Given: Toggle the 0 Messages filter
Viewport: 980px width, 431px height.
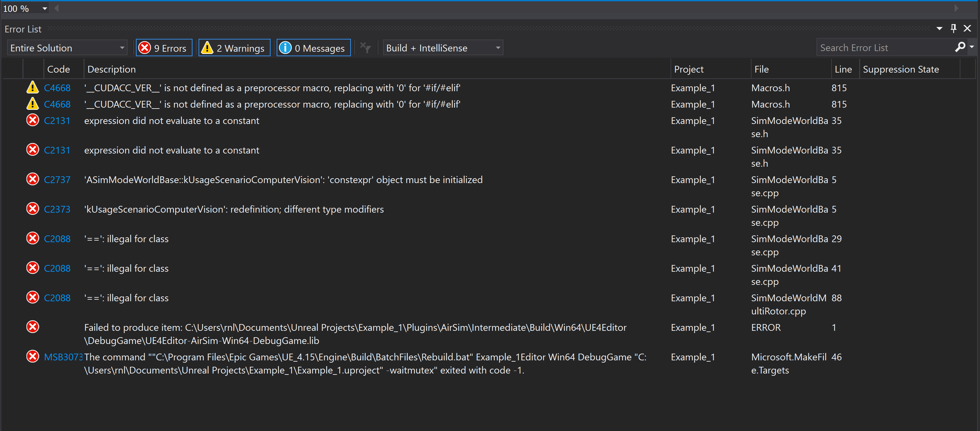Looking at the screenshot, I should (313, 47).
